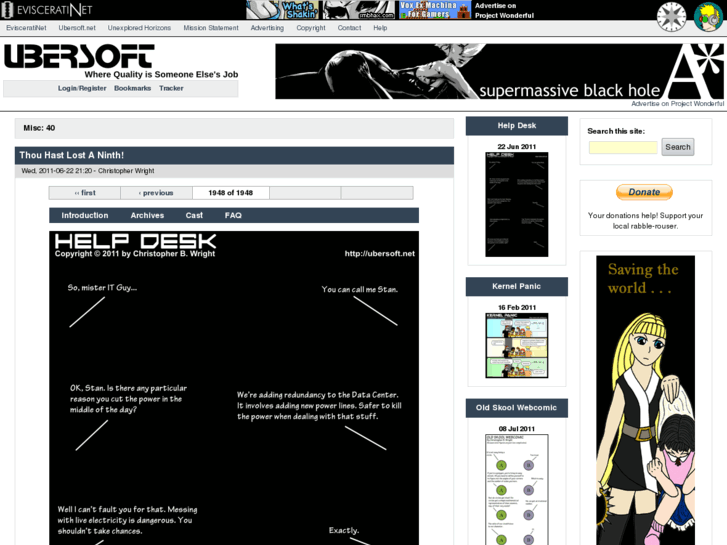Open the compass star icon in header
Screen dimensions: 727x545
671,17
